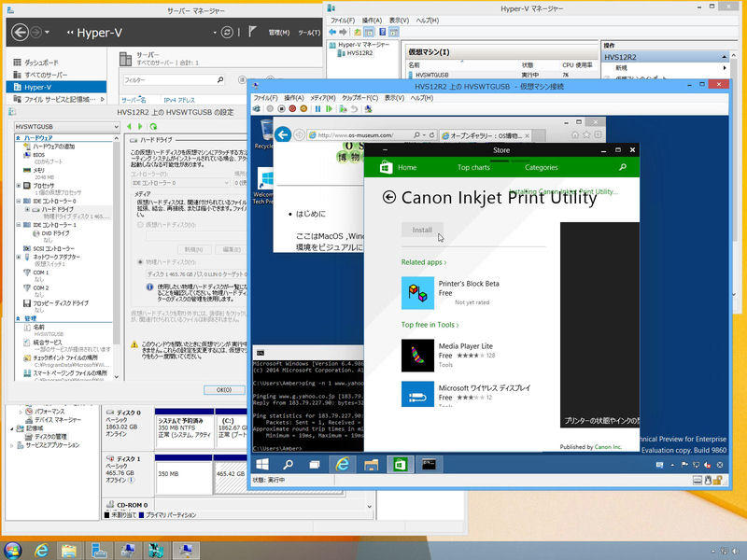Open 操作(A) menu in Hyper-V Manager
747x560 pixels.
[x=372, y=21]
